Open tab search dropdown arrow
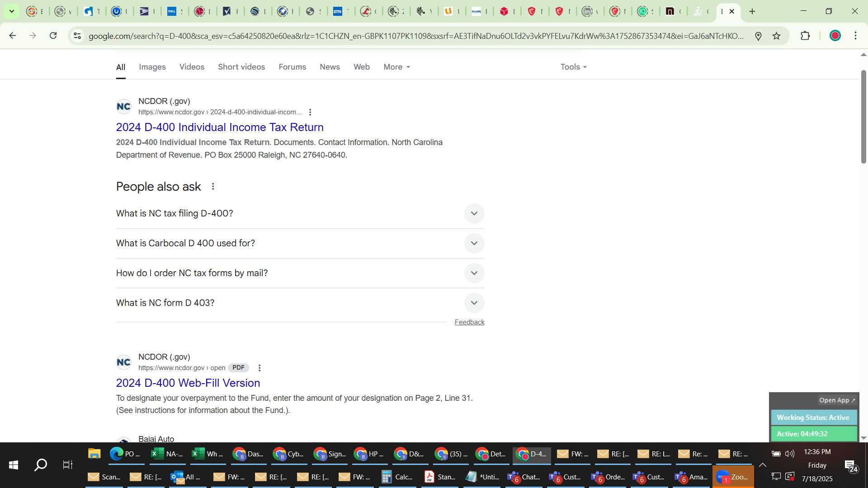Image resolution: width=868 pixels, height=488 pixels. (12, 11)
